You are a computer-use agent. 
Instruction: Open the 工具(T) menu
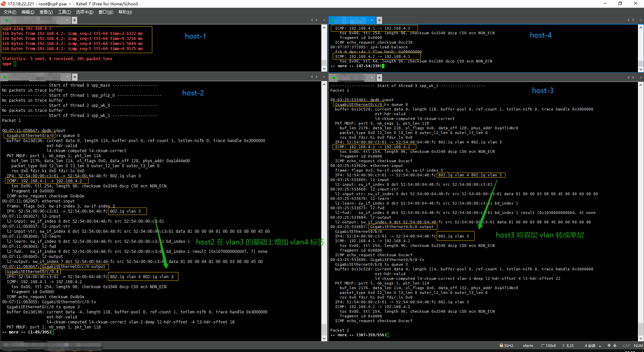64,12
